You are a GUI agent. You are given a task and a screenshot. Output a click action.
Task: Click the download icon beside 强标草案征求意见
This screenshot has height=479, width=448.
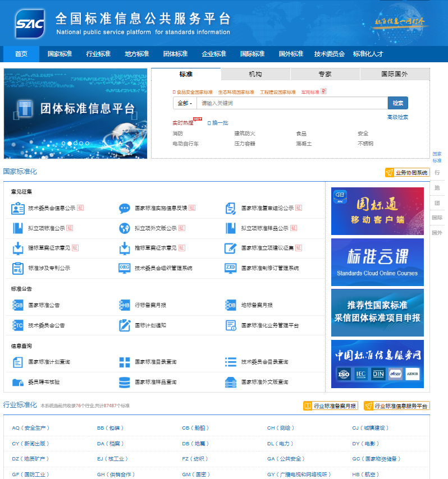pos(18,248)
